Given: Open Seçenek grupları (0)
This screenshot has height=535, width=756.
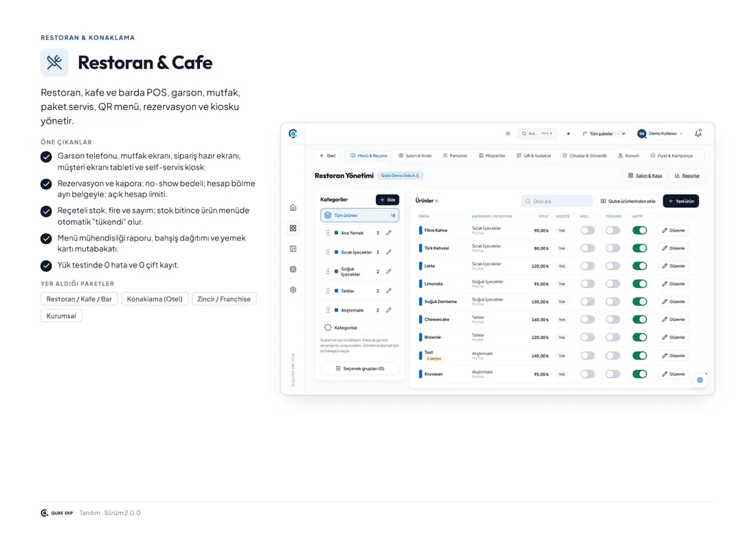Looking at the screenshot, I should [x=359, y=369].
